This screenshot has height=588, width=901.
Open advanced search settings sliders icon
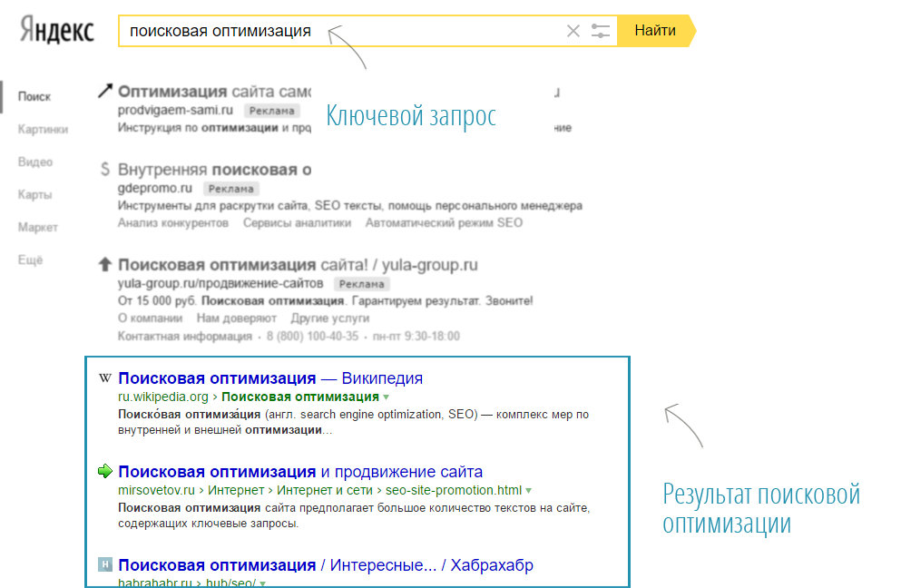tap(600, 31)
